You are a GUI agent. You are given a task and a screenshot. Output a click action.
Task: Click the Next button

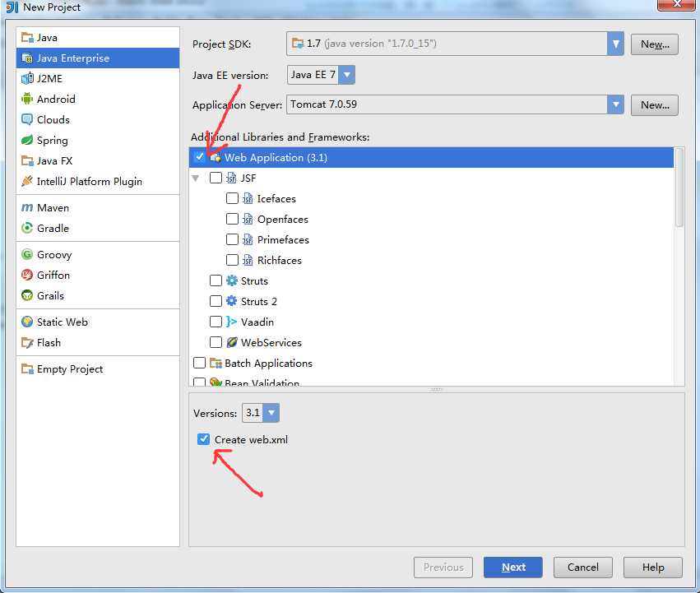point(513,568)
